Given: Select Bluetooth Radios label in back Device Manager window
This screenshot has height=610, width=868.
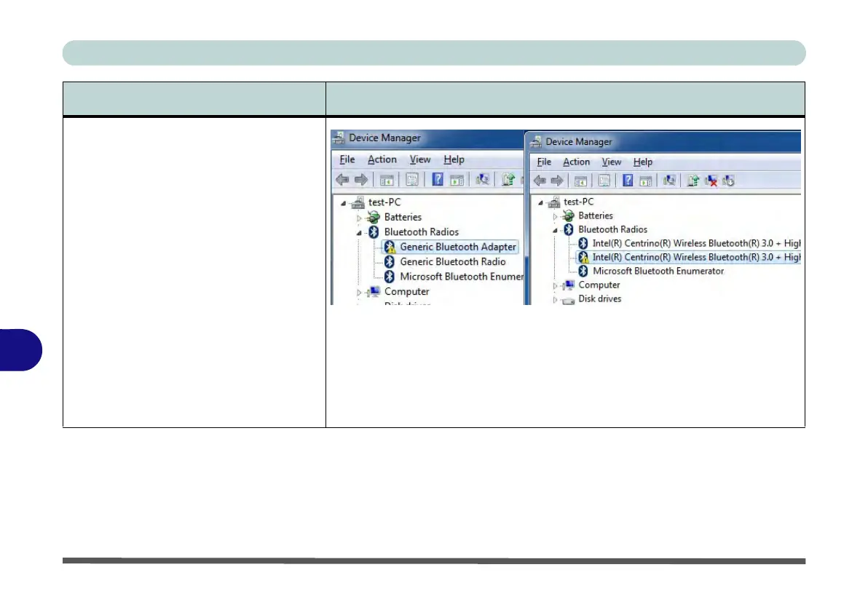Looking at the screenshot, I should (x=422, y=232).
